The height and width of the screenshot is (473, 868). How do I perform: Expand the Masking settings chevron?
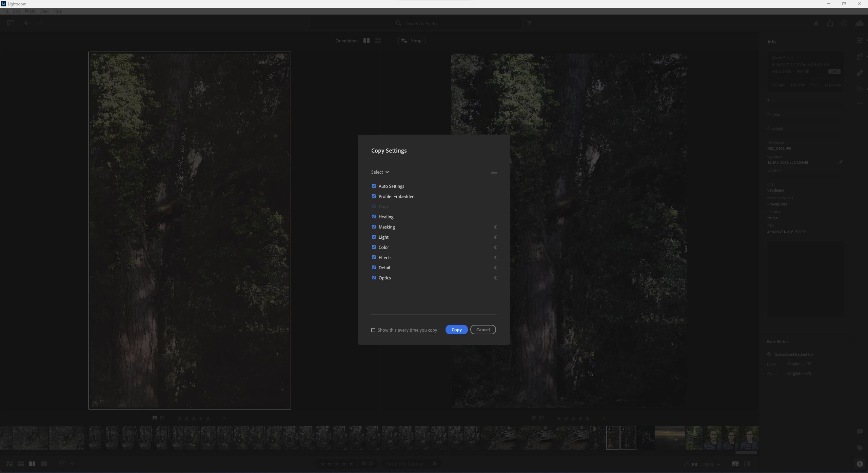coord(495,227)
